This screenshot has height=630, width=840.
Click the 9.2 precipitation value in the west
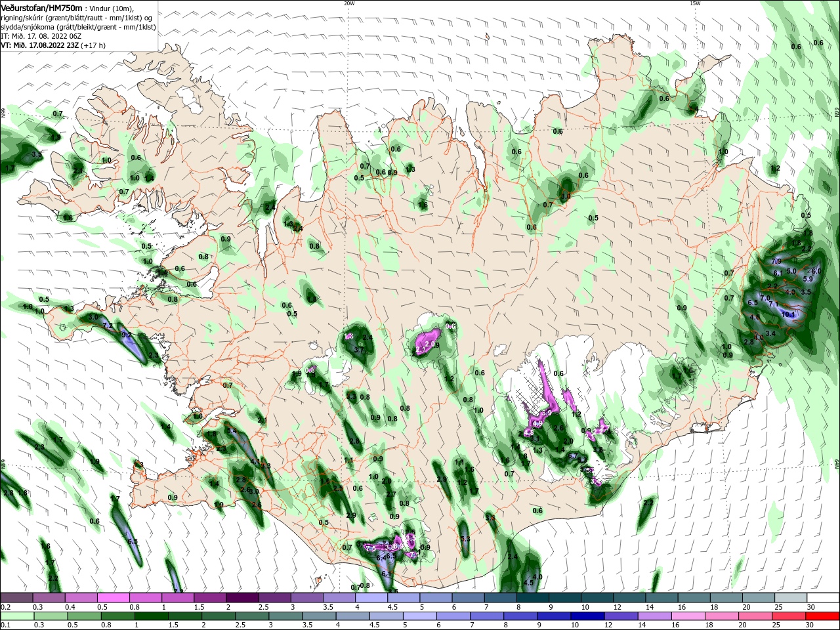tap(127, 335)
